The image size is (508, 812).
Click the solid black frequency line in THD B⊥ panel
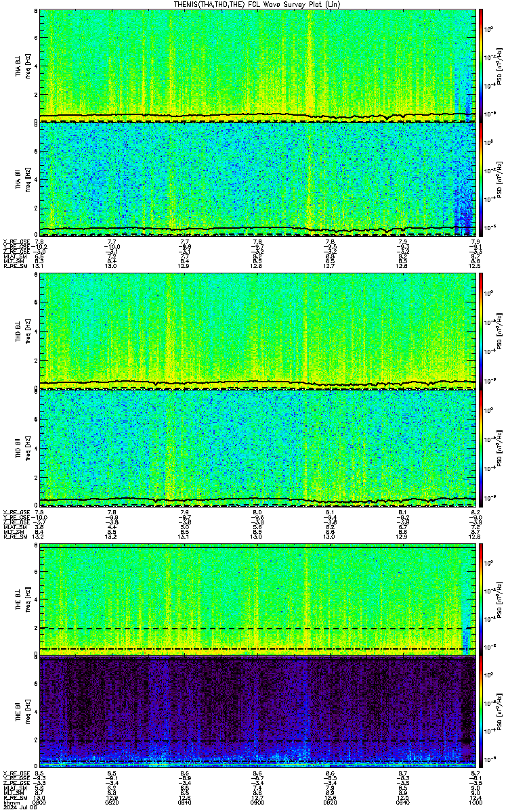(257, 383)
